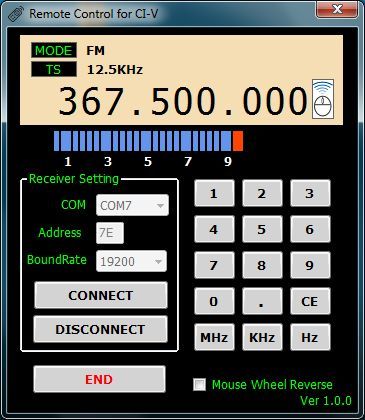Click the KHz unit button

262,337
